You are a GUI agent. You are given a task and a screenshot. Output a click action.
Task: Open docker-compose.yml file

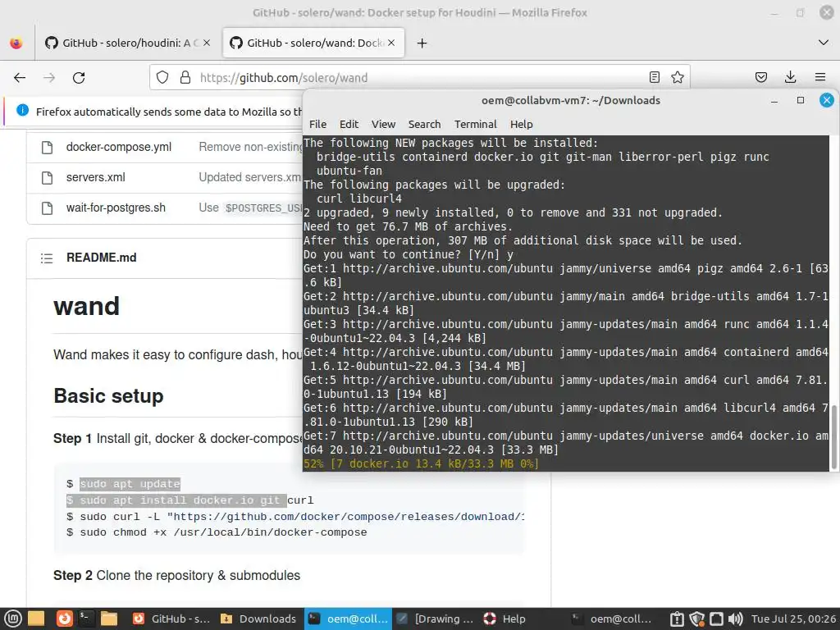click(x=119, y=147)
